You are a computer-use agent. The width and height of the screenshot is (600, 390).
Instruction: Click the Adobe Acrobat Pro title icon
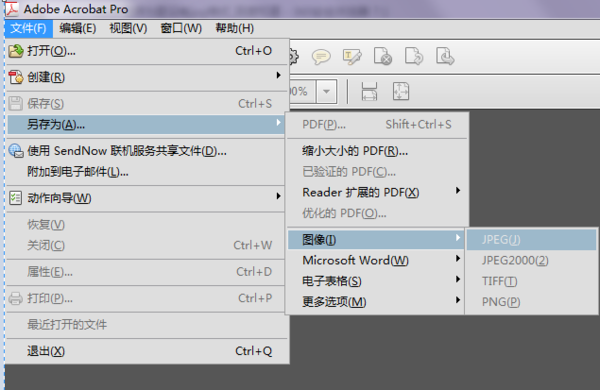coord(11,8)
